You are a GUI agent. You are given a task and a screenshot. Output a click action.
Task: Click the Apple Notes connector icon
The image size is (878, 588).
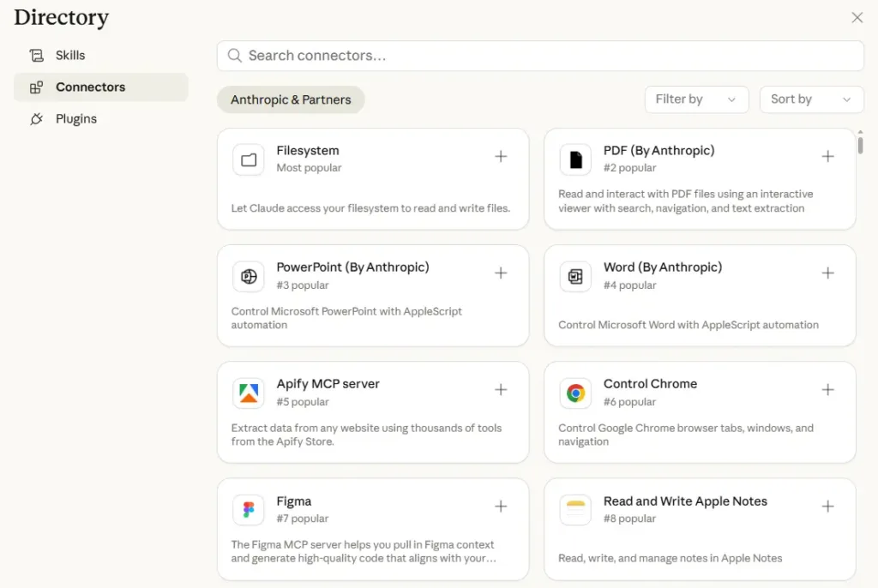click(575, 510)
